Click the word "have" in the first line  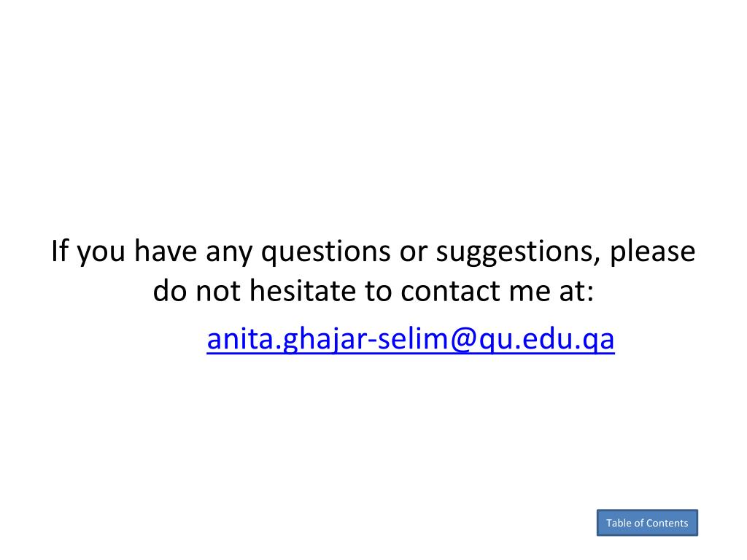pyautogui.click(x=166, y=251)
